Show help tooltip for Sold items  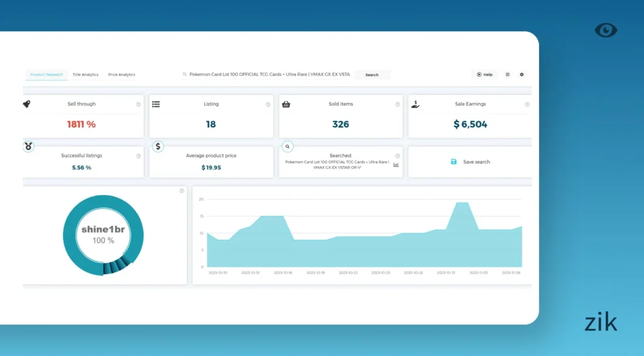point(397,104)
